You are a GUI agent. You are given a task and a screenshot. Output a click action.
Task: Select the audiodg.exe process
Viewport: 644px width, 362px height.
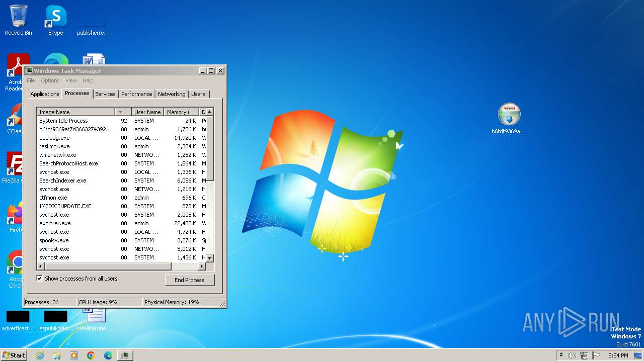point(121,138)
